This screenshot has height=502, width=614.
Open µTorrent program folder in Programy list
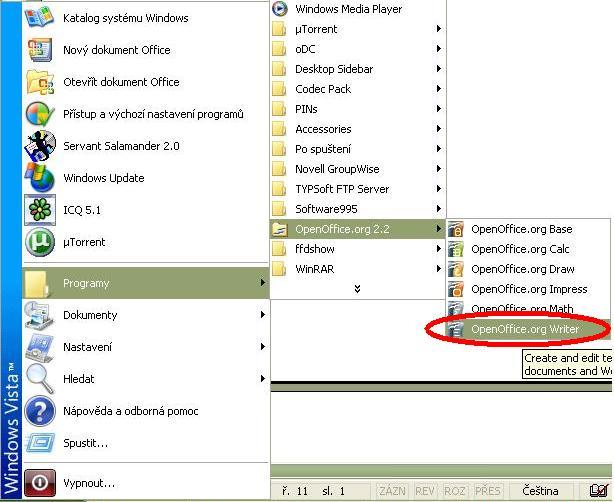pos(358,29)
